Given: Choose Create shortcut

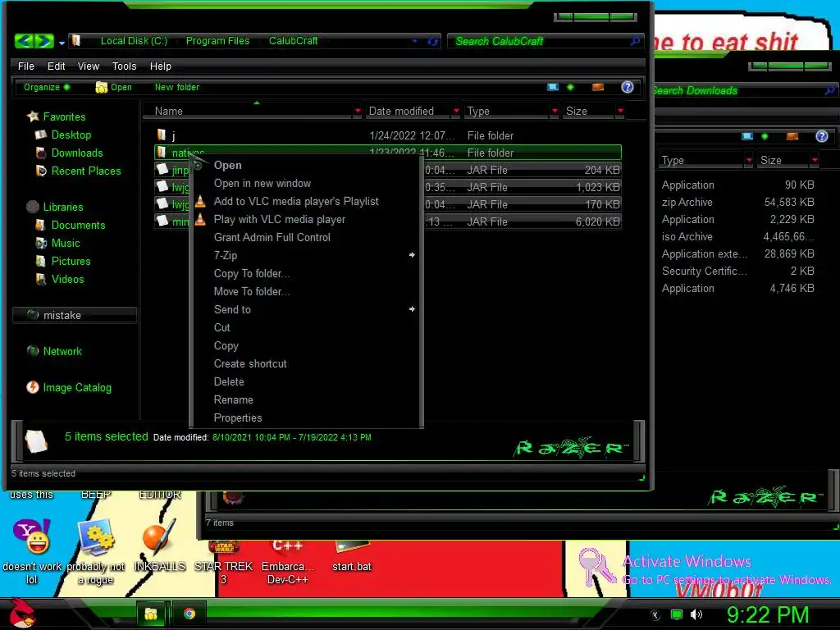Looking at the screenshot, I should point(306,363).
